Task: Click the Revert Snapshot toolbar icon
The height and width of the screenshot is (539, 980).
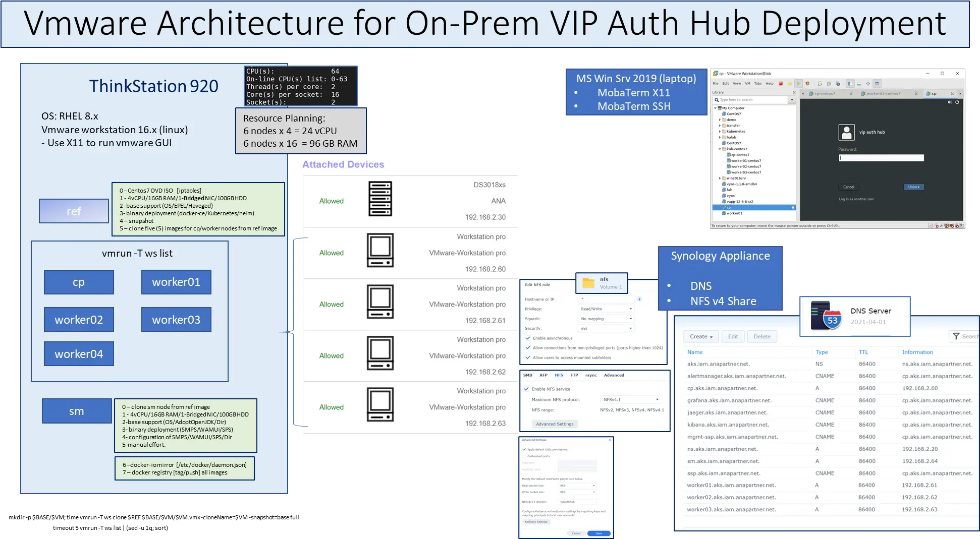Action: 829,84
